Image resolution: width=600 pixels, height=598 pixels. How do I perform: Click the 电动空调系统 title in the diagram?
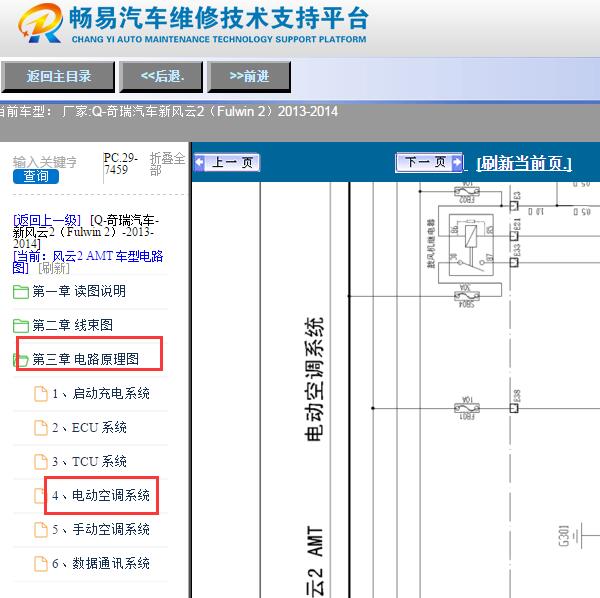pyautogui.click(x=315, y=379)
